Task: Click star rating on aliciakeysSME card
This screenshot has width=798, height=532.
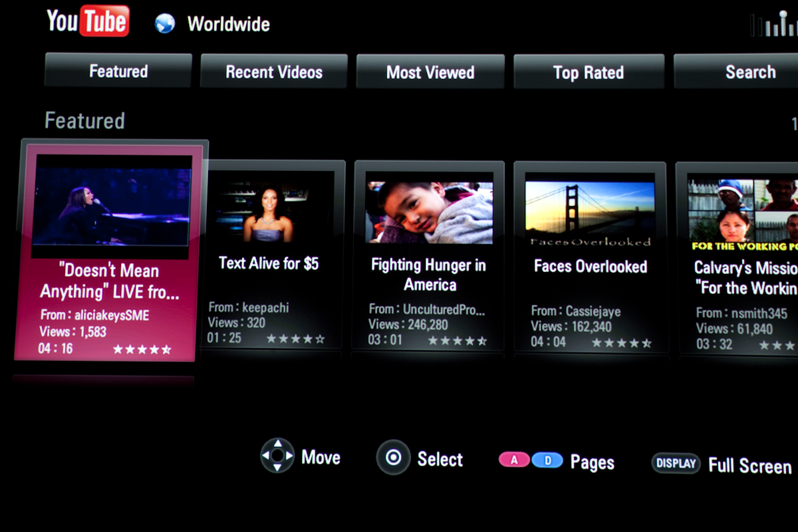Action: click(142, 349)
